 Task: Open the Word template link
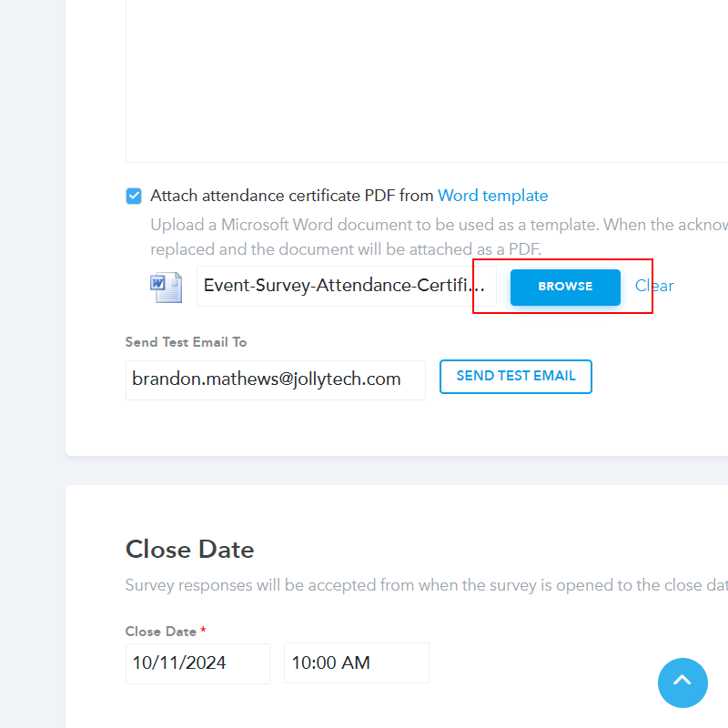point(492,196)
